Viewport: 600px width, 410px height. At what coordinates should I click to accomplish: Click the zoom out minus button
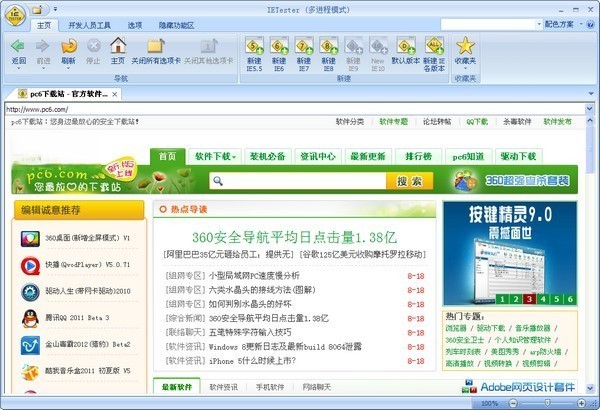coord(514,403)
